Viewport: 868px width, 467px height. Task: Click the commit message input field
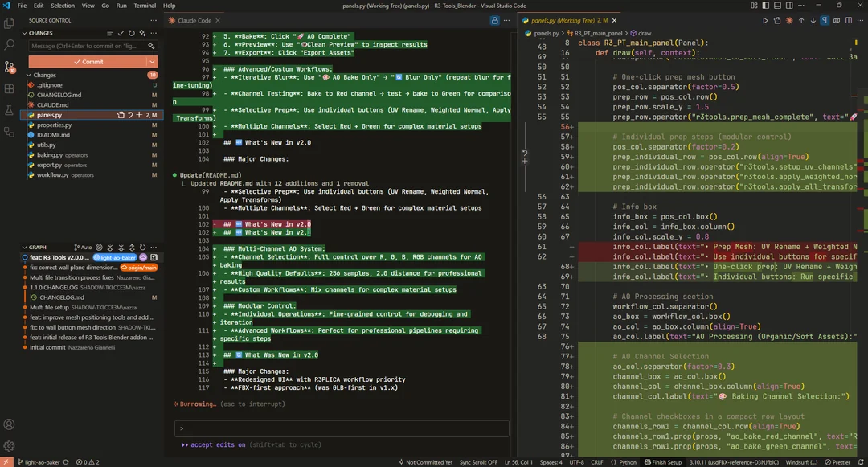pyautogui.click(x=88, y=46)
